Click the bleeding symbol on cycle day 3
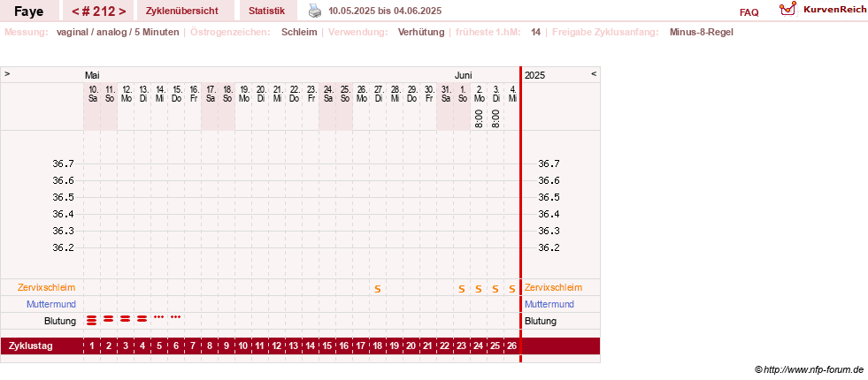The image size is (868, 380). [126, 318]
